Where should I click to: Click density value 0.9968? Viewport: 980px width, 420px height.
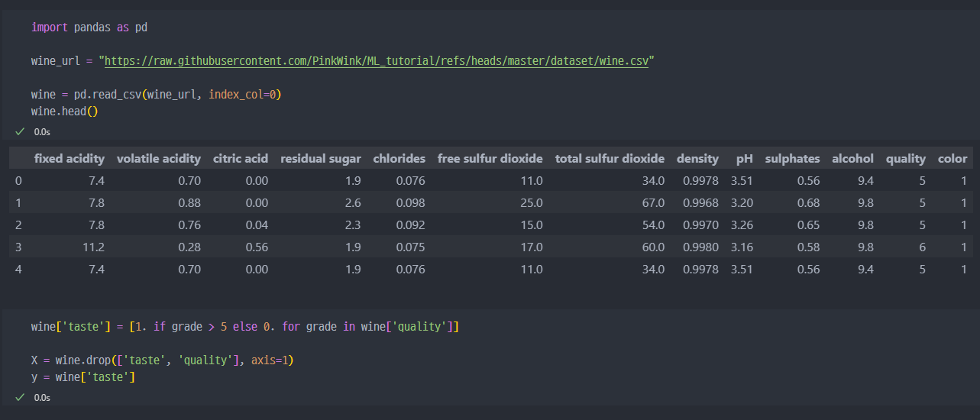(x=701, y=203)
